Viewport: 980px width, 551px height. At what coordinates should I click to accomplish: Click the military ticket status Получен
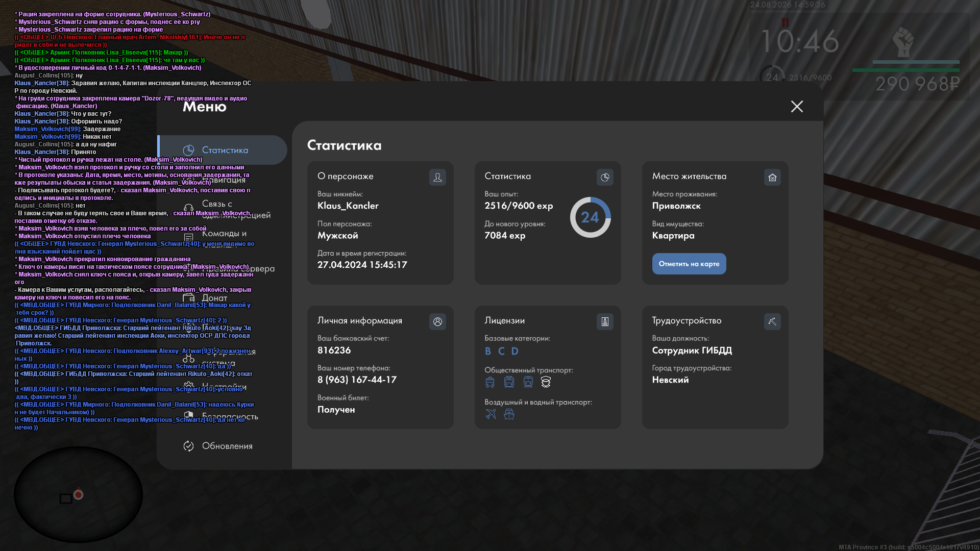coord(336,410)
